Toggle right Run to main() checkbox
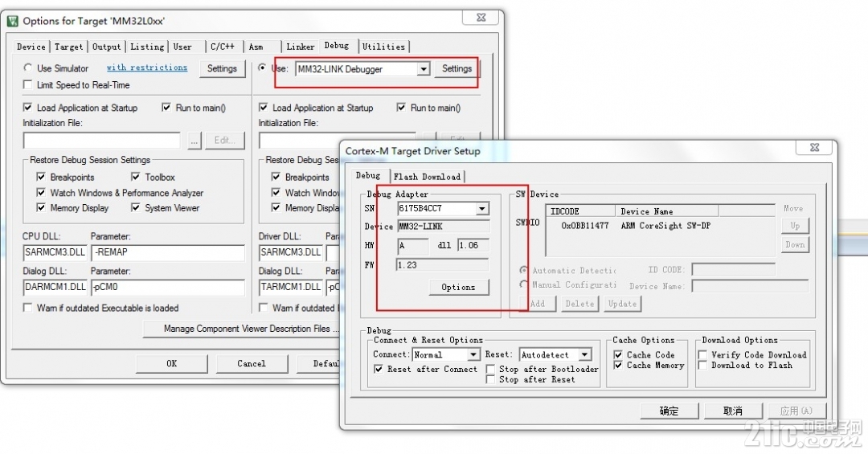The image size is (868, 454). click(401, 108)
